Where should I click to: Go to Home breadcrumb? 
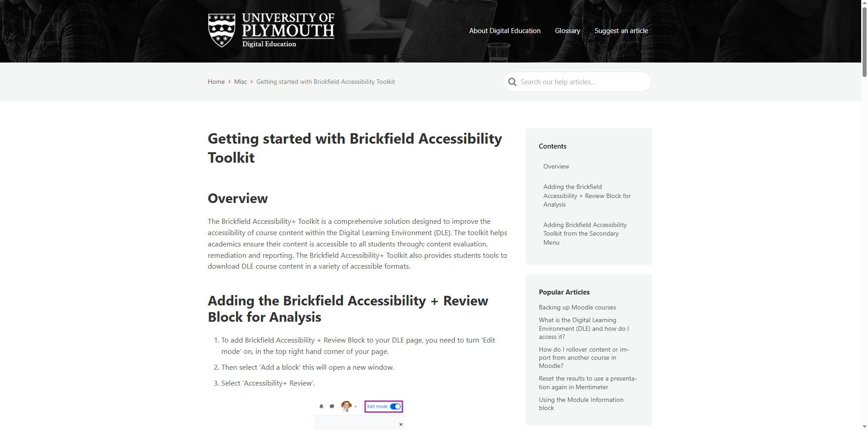(216, 82)
